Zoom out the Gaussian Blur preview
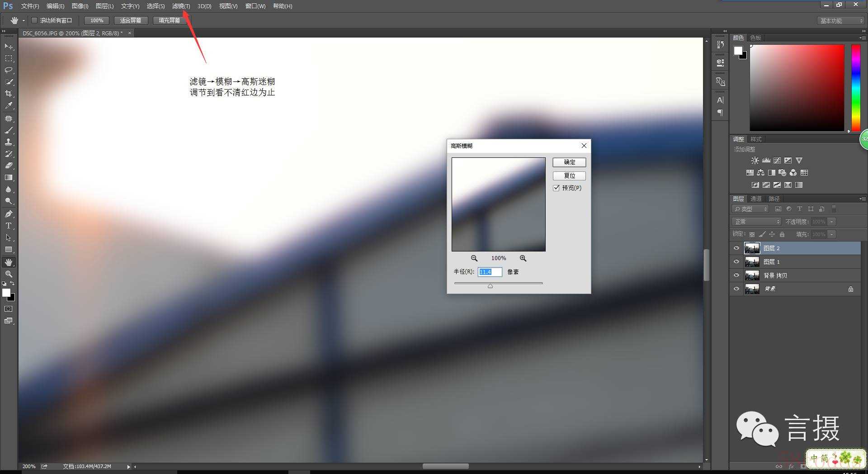This screenshot has height=474, width=868. tap(474, 258)
